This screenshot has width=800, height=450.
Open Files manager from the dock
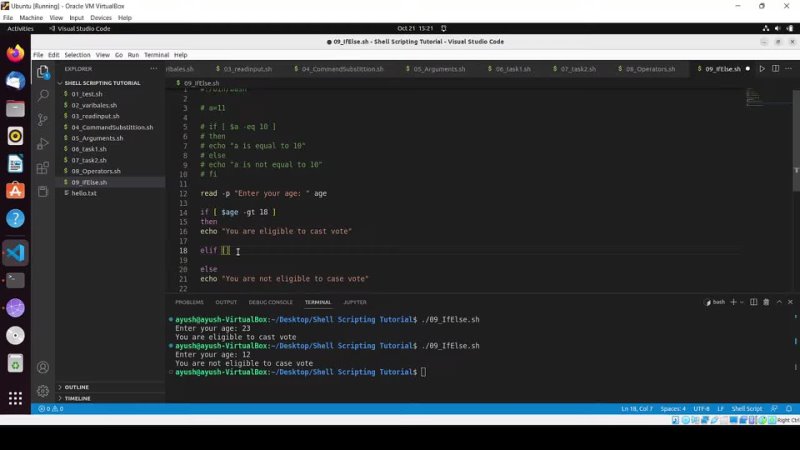click(x=15, y=108)
